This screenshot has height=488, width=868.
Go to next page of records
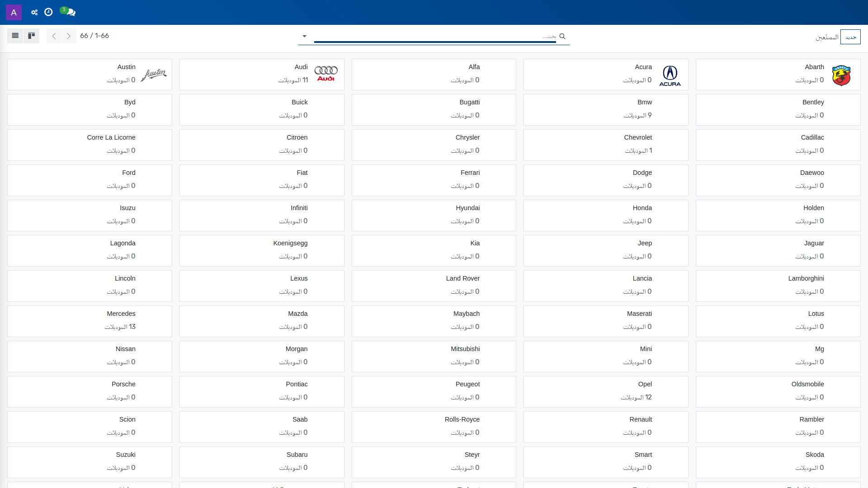69,36
